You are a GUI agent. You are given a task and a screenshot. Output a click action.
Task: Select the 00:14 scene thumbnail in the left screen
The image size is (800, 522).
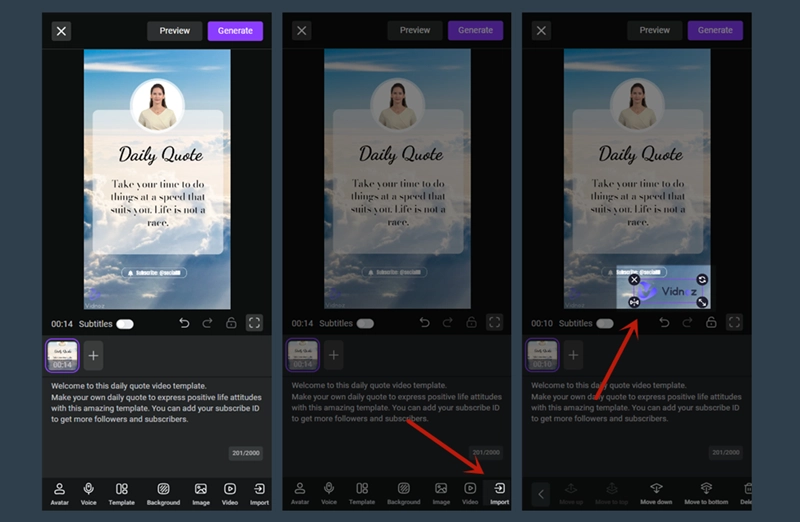click(62, 355)
